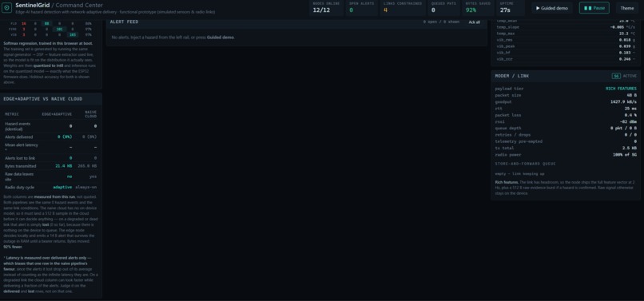Click the vib_peak feature row

pyautogui.click(x=566, y=46)
